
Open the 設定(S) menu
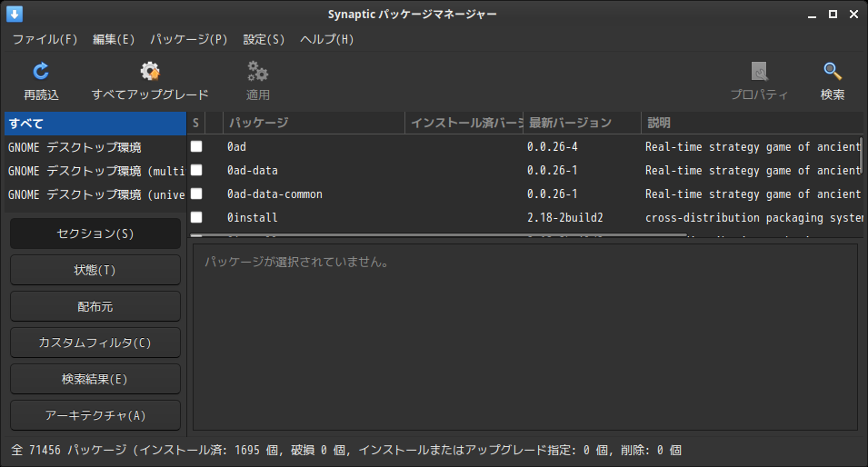(x=264, y=39)
